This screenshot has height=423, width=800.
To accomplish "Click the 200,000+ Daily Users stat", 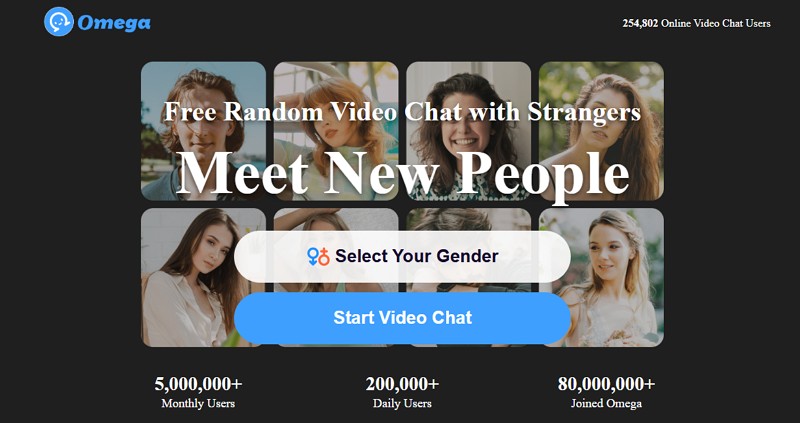I will coord(402,392).
